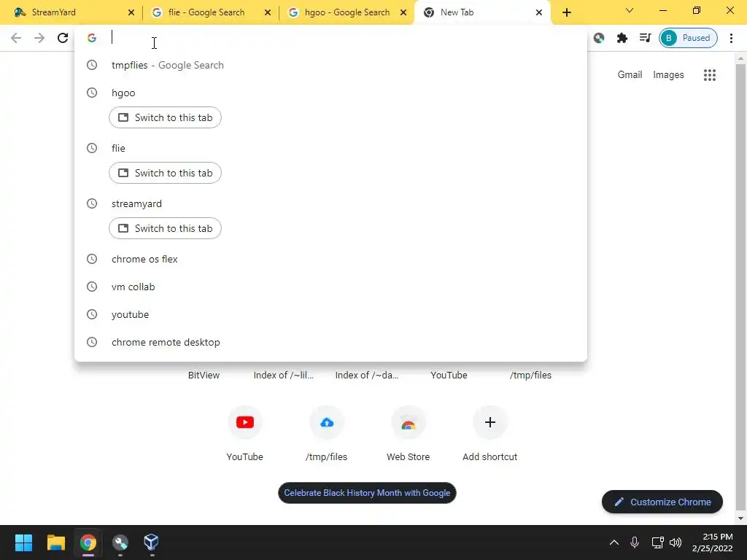747x560 pixels.
Task: Reload the page with the refresh icon
Action: click(63, 38)
